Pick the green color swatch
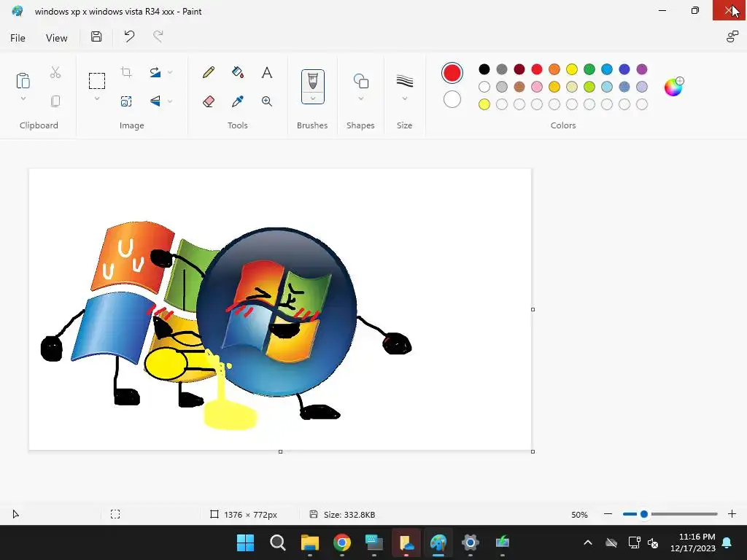Viewport: 747px width, 560px height. point(589,69)
